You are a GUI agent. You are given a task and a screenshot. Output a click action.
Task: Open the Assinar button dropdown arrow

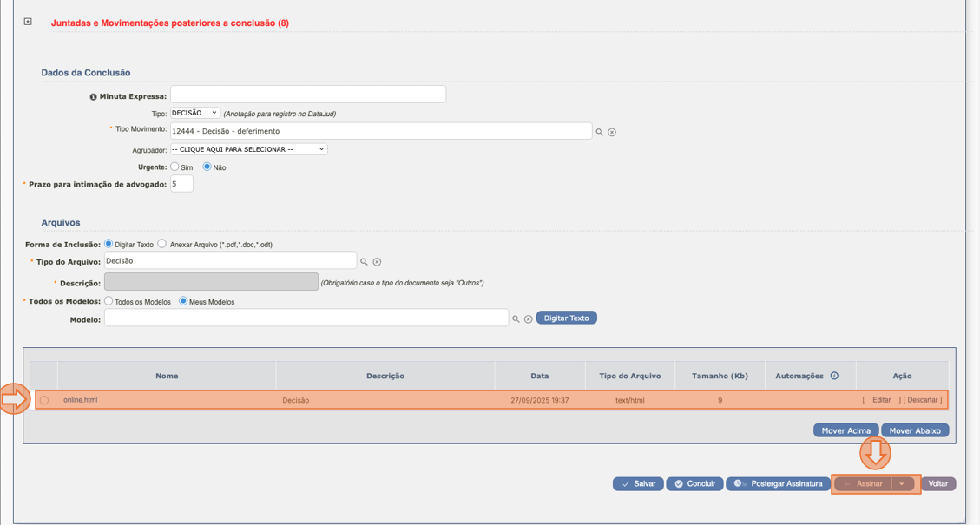tap(902, 484)
